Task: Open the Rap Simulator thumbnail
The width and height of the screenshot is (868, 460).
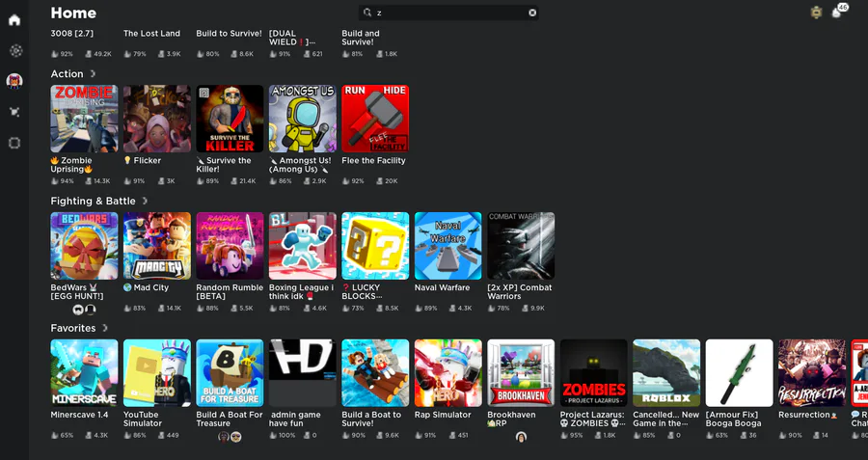Action: tap(448, 373)
